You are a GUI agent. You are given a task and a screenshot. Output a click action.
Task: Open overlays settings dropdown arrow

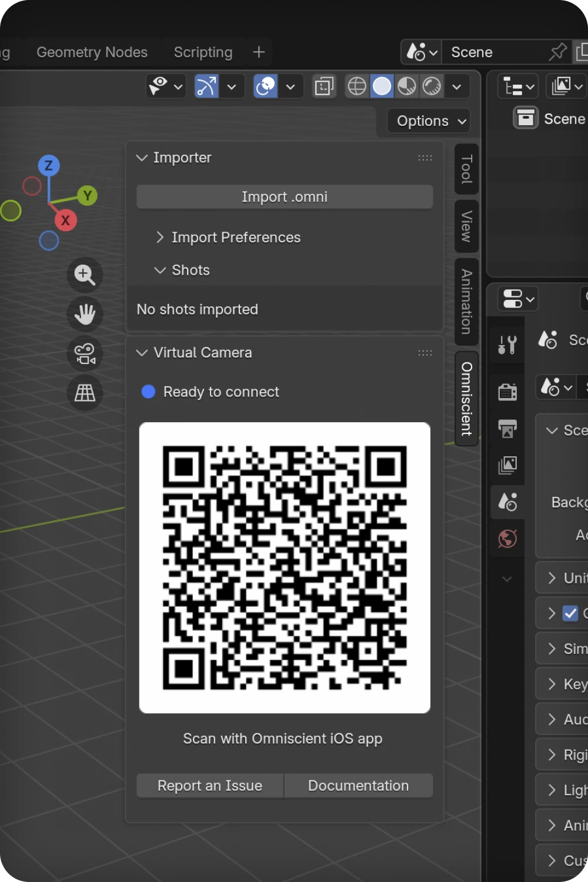290,86
